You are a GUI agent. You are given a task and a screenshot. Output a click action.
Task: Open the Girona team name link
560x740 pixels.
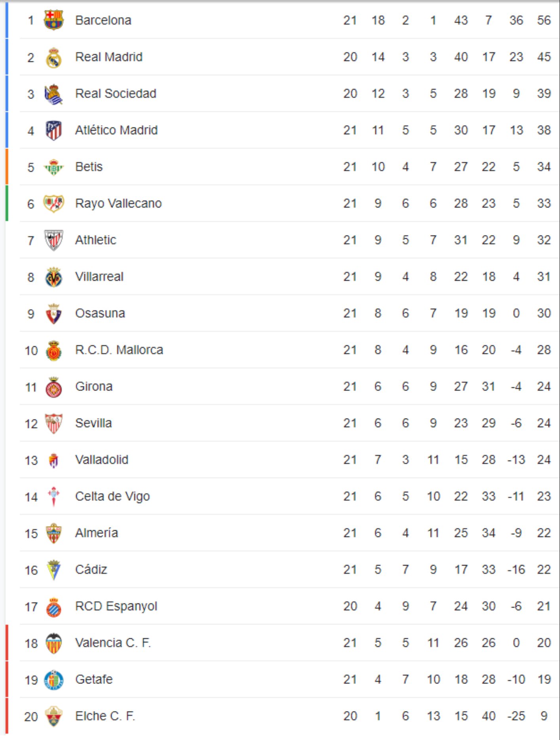94,386
